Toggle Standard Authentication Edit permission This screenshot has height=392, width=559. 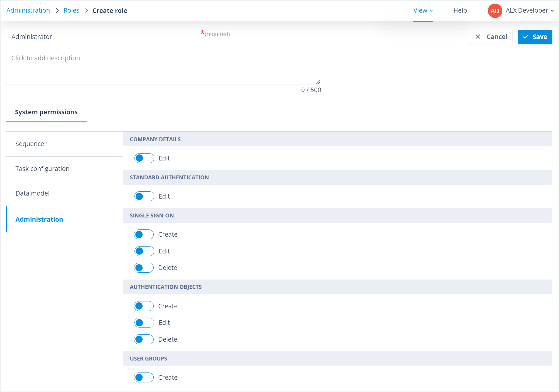coord(144,196)
